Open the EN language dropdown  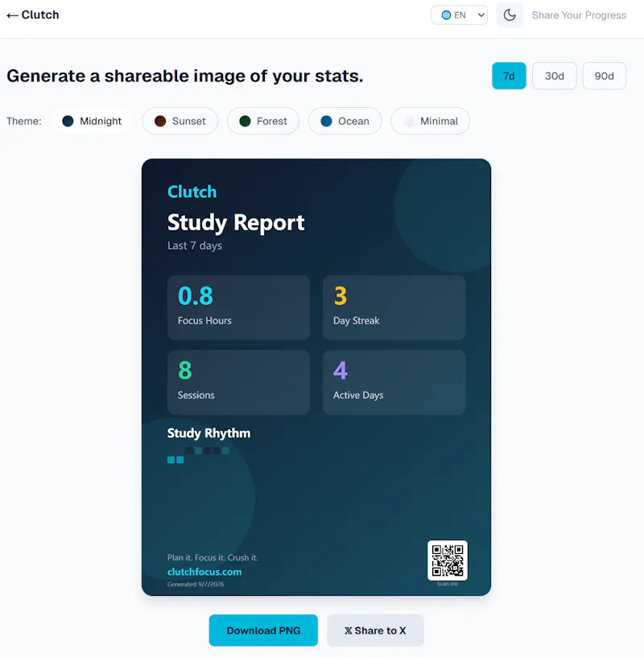tap(459, 15)
